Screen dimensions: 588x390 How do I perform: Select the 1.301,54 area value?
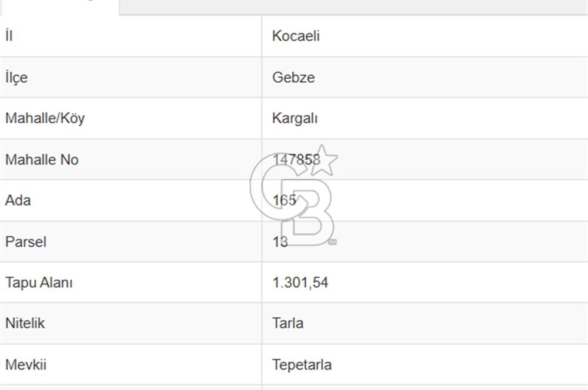[x=300, y=283]
